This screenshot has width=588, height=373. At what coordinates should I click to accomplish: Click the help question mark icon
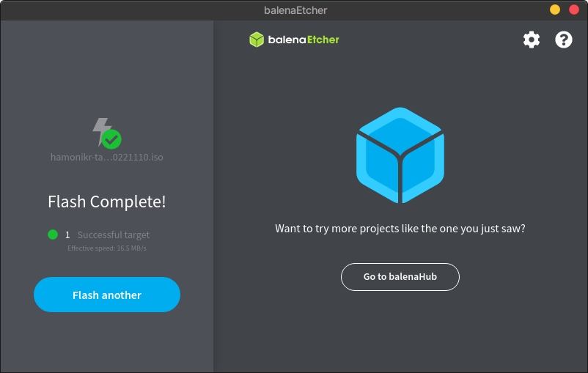tap(563, 40)
